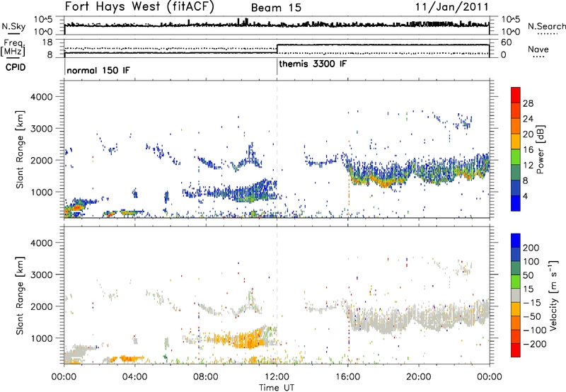Pick the bright blue bottom segment of Power colorbar

coord(516,203)
